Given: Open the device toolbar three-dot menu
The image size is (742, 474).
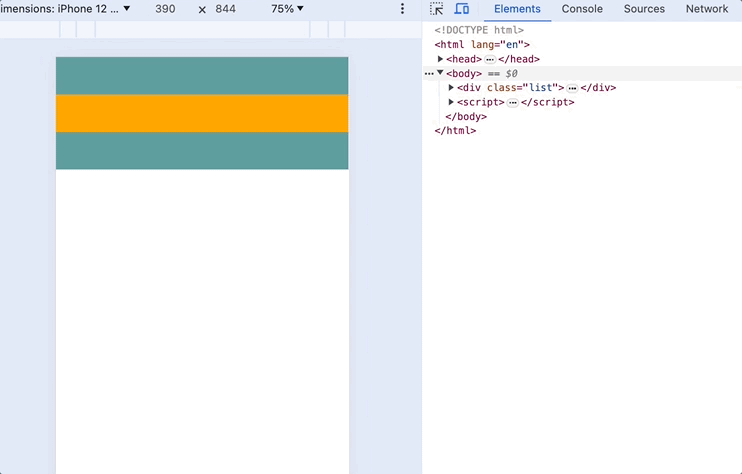Looking at the screenshot, I should pos(402,9).
